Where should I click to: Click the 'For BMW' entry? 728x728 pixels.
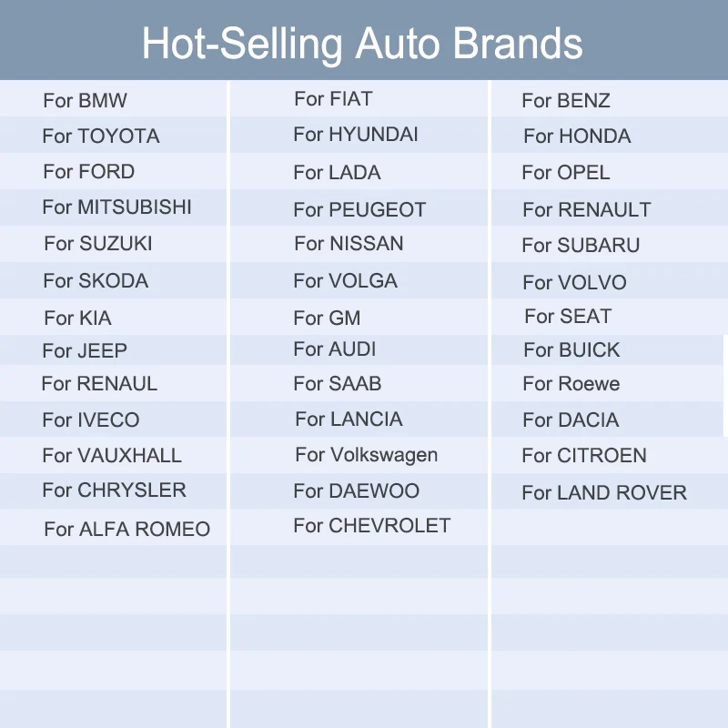tap(85, 100)
